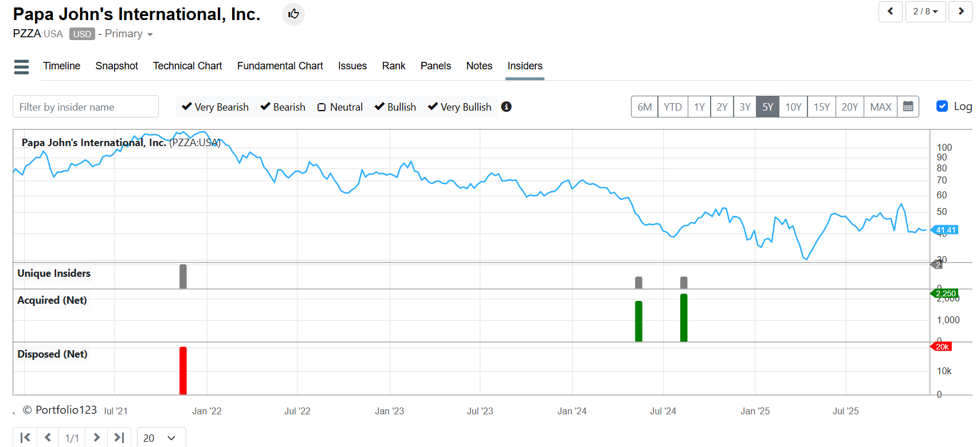The image size is (980, 447).
Task: Jump to first page of results
Action: pos(25,438)
